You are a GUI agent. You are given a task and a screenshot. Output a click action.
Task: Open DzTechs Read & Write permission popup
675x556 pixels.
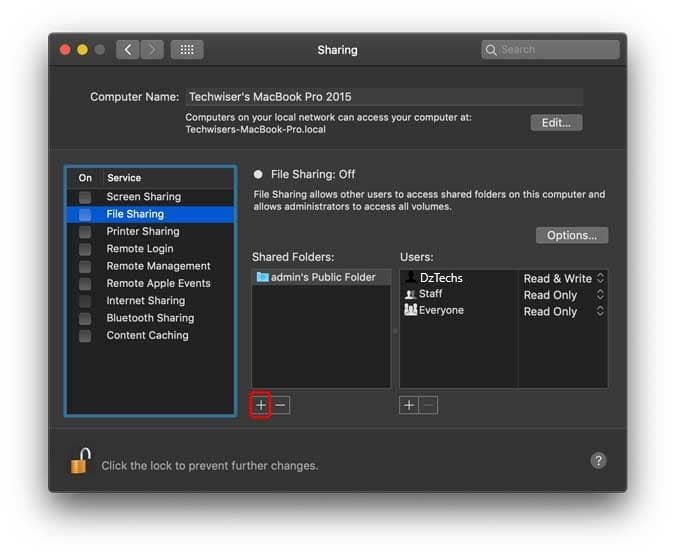tap(564, 278)
